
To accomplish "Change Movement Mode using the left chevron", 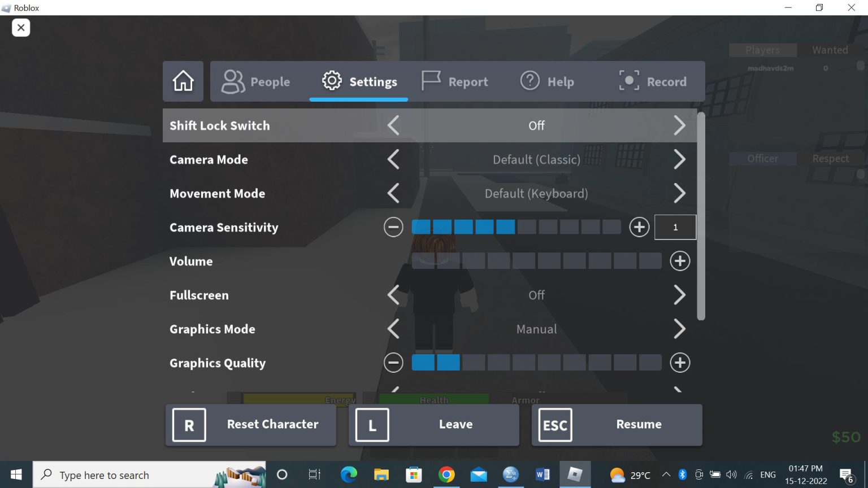I will (x=393, y=193).
